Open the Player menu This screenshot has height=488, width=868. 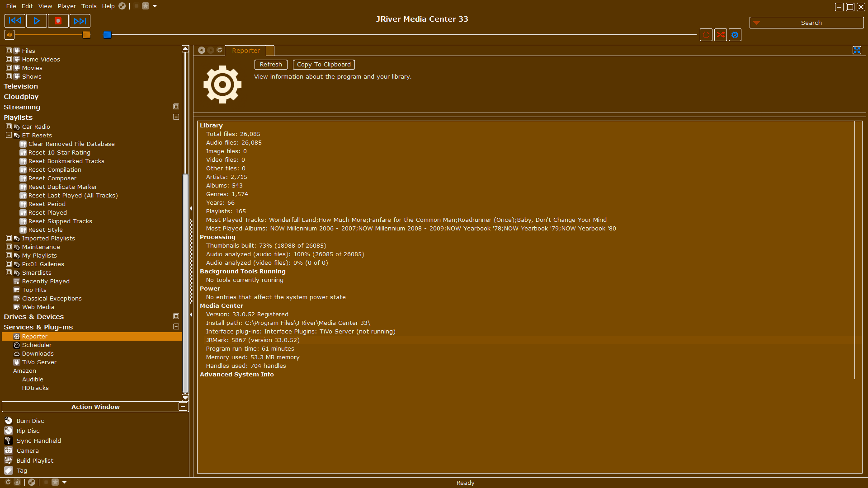tap(67, 6)
